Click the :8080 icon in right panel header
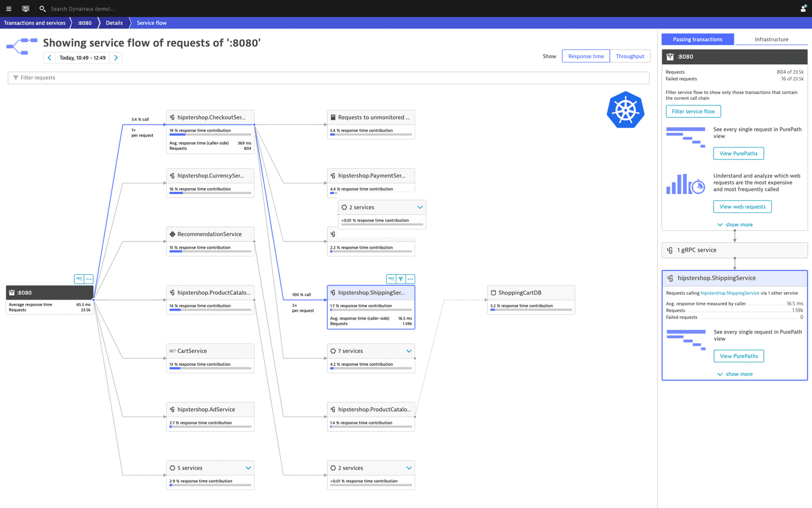812x508 pixels. (670, 57)
